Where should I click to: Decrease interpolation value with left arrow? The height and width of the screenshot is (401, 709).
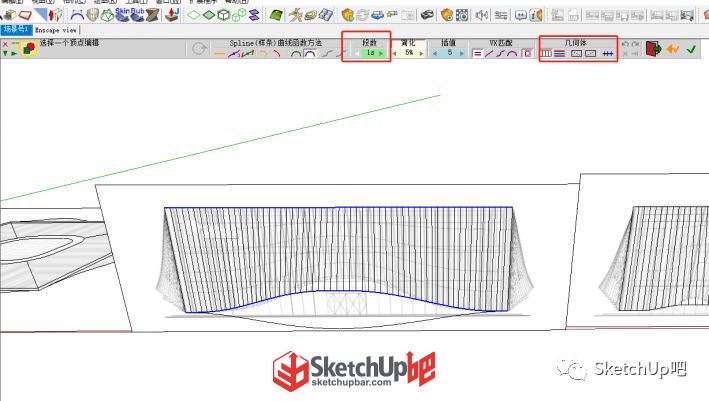[435, 53]
